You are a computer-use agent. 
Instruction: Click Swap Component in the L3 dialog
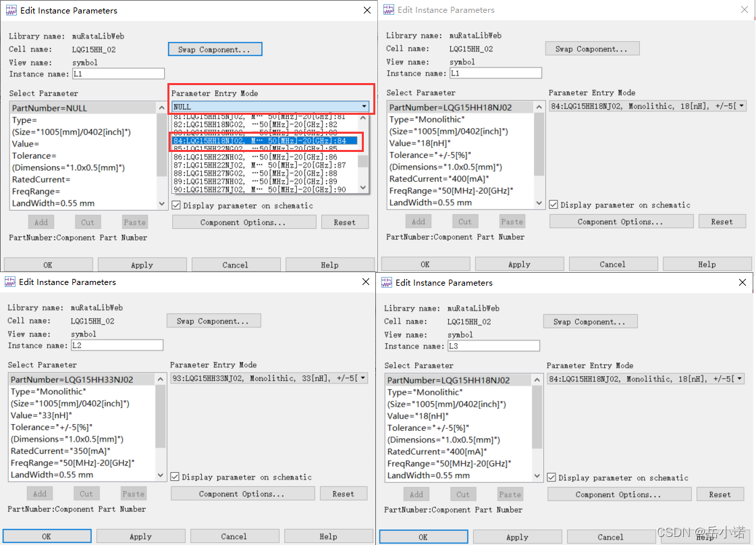coord(590,321)
